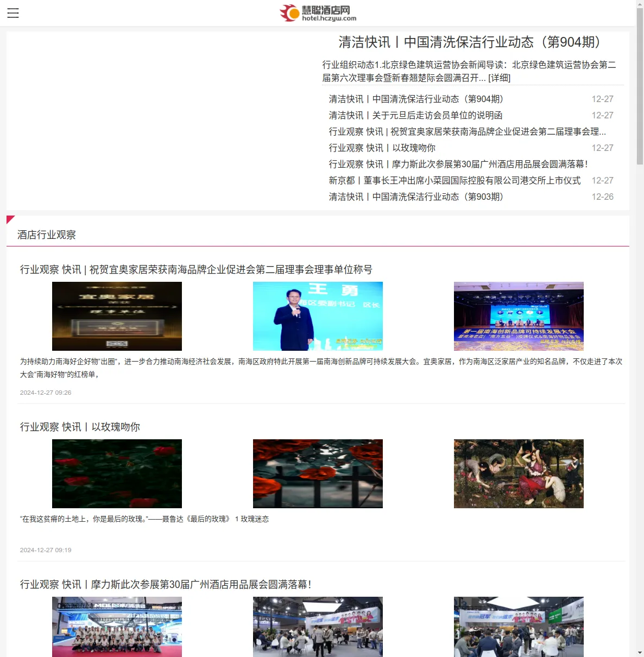Open article title 祝贺宜奥家居荣获南海品牌

pyautogui.click(x=196, y=269)
